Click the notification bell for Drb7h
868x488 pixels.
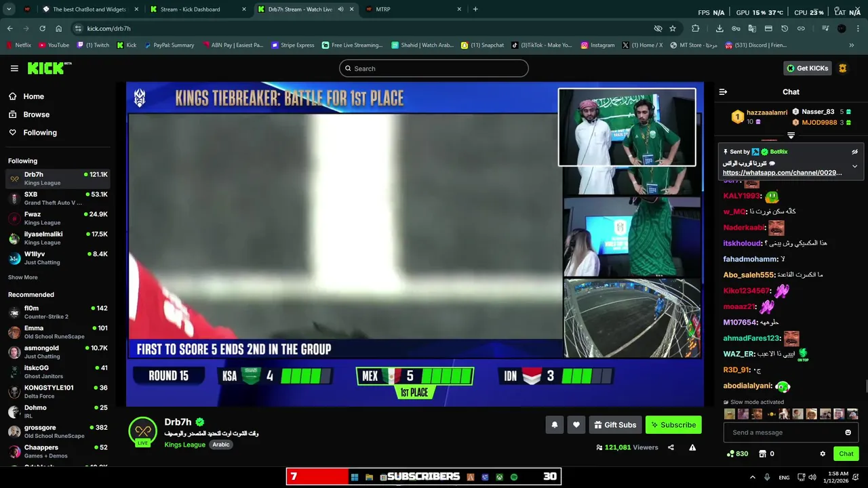point(554,425)
